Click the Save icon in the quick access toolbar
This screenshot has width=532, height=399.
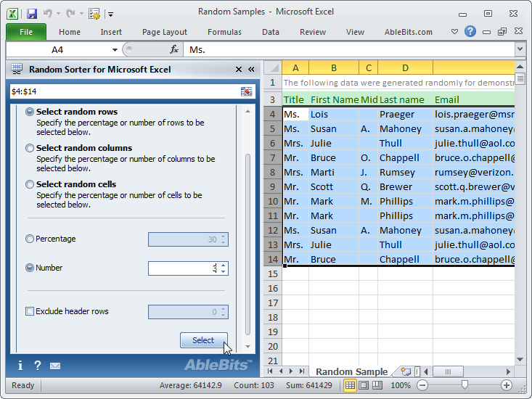31,14
